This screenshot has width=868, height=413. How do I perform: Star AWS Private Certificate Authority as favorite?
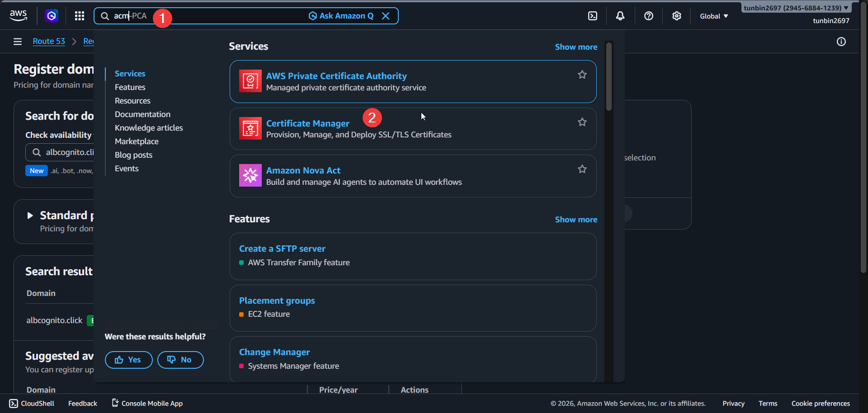(x=582, y=74)
